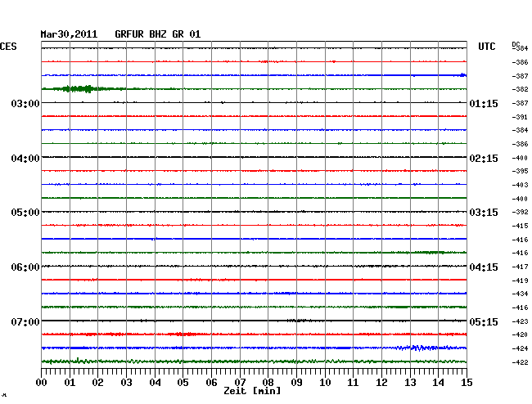Click the DC offset value -424
Image resolution: width=532 pixels, height=404 pixels.
520,348
